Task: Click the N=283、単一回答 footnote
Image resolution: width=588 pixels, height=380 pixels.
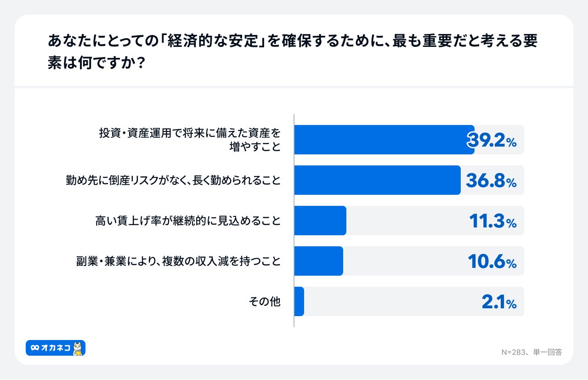Action: click(531, 352)
